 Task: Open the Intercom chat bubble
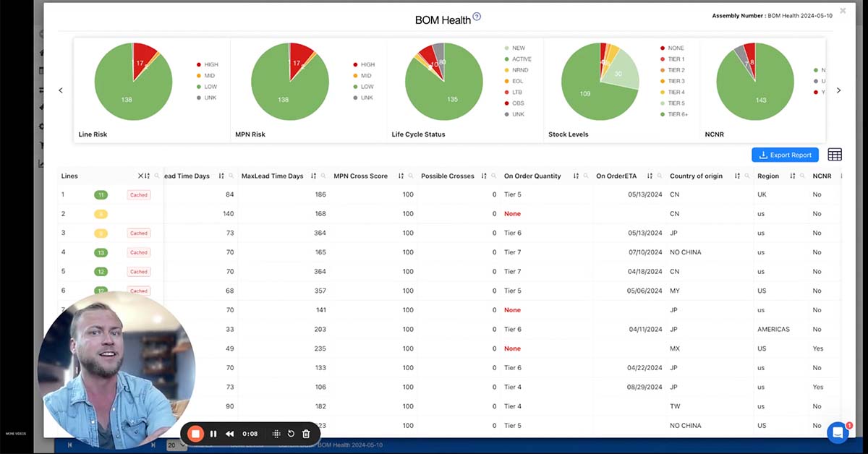[x=838, y=432]
